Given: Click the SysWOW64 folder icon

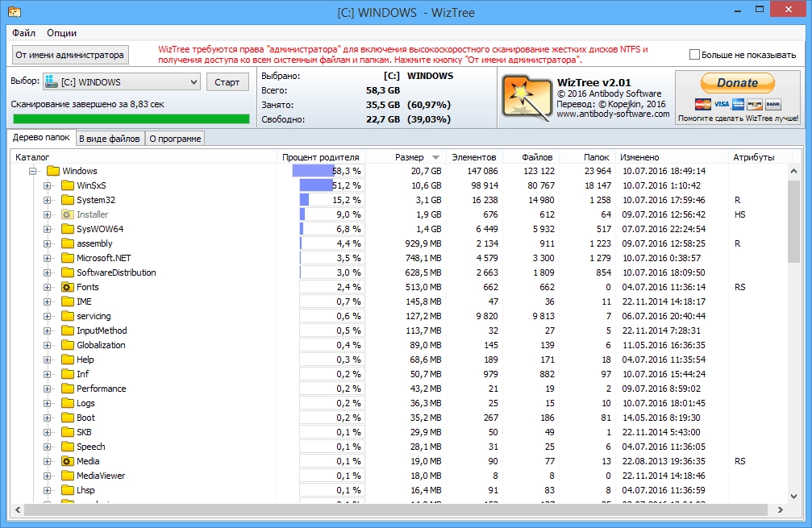Looking at the screenshot, I should tap(68, 229).
